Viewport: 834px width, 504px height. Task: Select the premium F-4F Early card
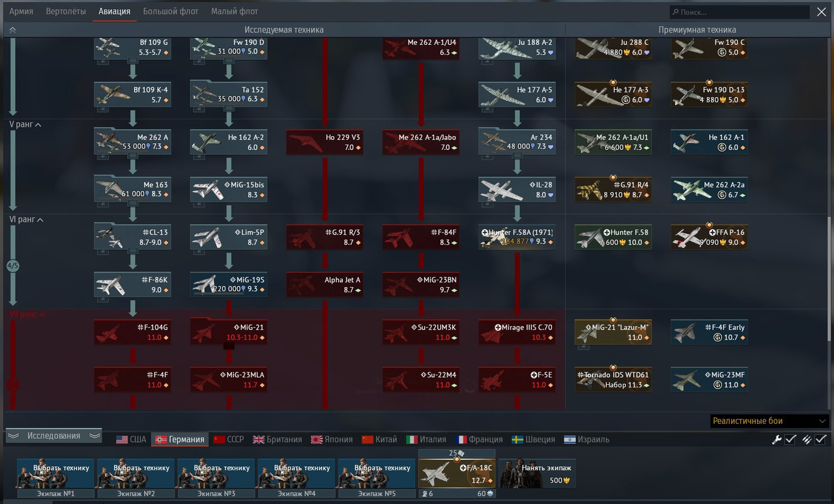click(x=710, y=332)
